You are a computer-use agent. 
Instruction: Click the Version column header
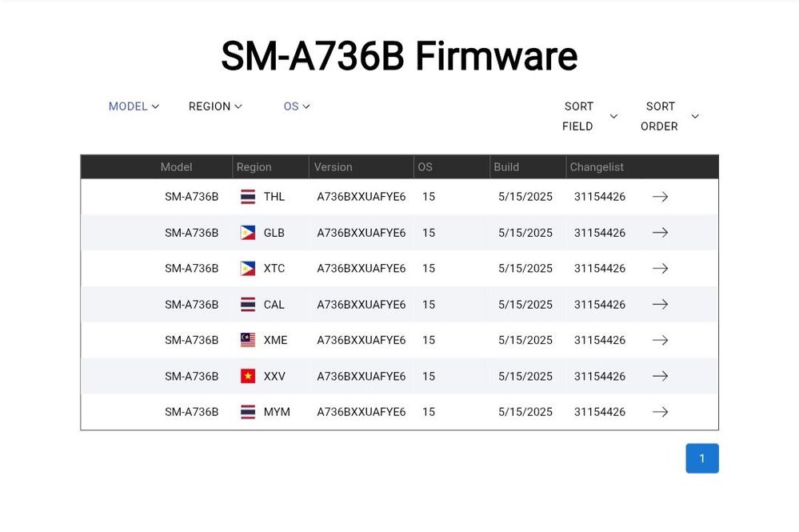click(333, 167)
